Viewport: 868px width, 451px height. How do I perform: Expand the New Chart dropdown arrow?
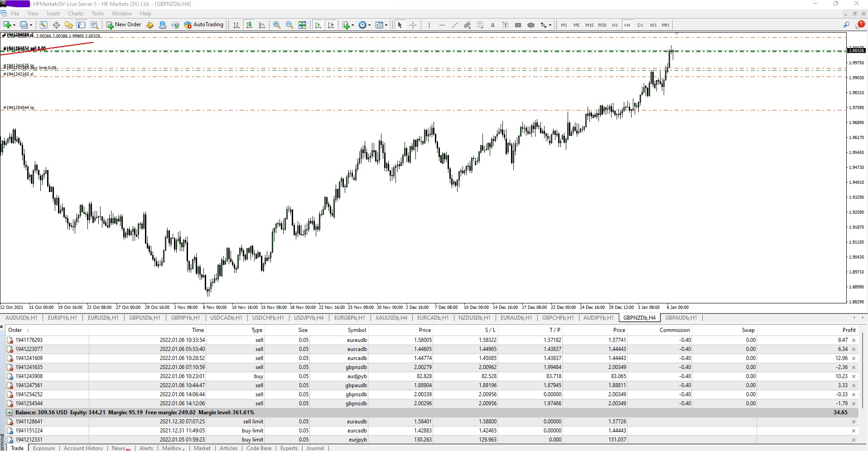point(14,25)
